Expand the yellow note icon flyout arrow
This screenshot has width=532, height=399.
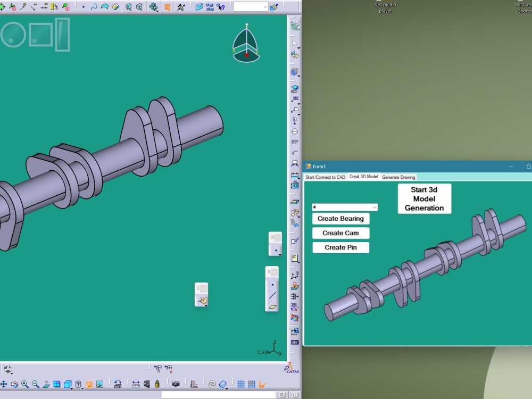[299, 262]
